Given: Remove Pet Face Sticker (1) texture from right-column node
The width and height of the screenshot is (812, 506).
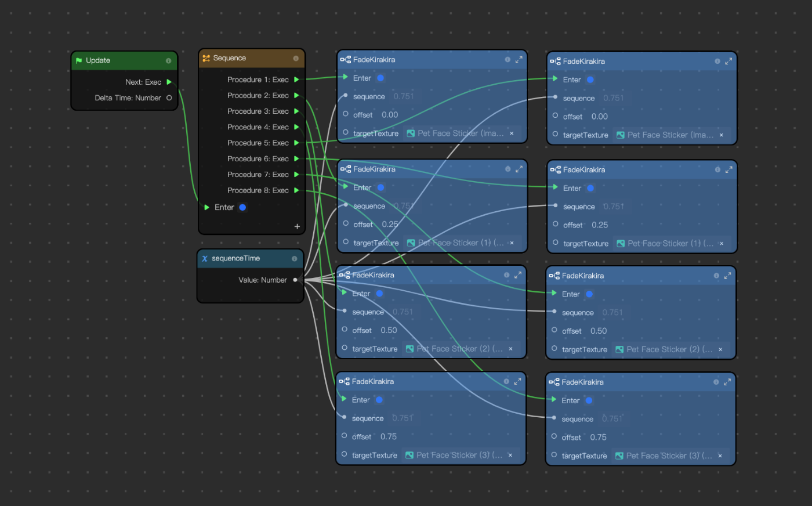Looking at the screenshot, I should [722, 244].
